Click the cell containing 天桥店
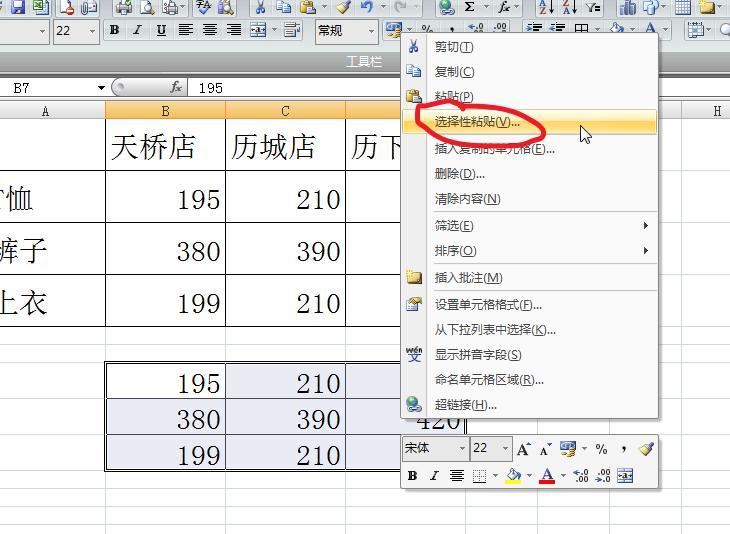 click(x=165, y=145)
